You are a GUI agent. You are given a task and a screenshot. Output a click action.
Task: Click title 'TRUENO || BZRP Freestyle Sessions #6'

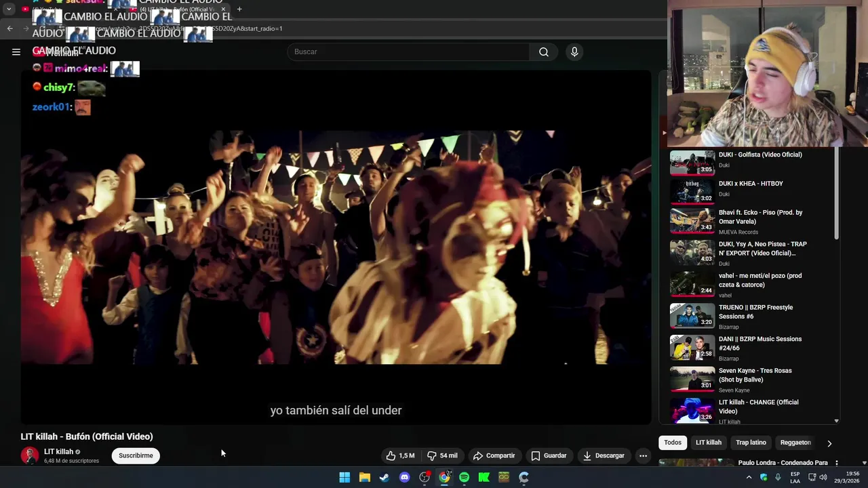[755, 312]
